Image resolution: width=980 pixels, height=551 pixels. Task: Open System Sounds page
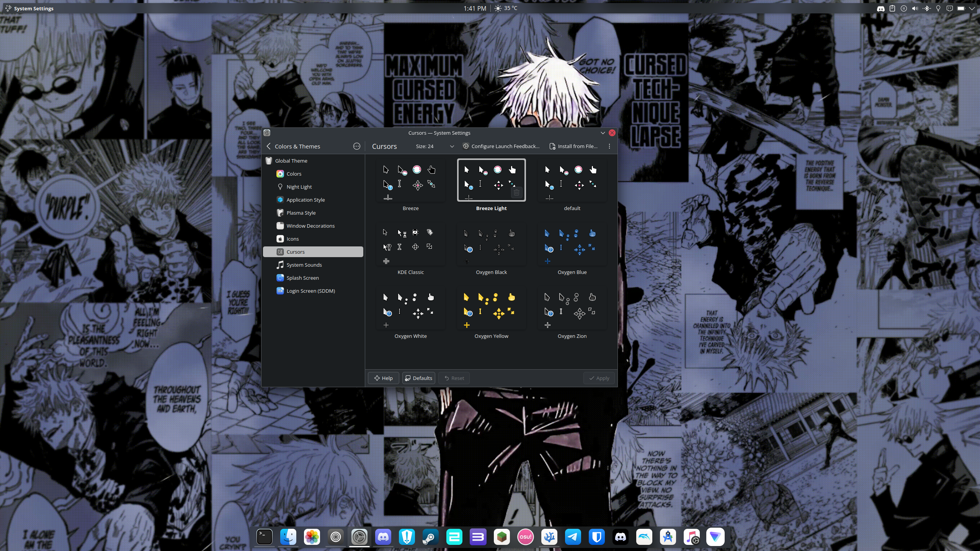pyautogui.click(x=313, y=265)
